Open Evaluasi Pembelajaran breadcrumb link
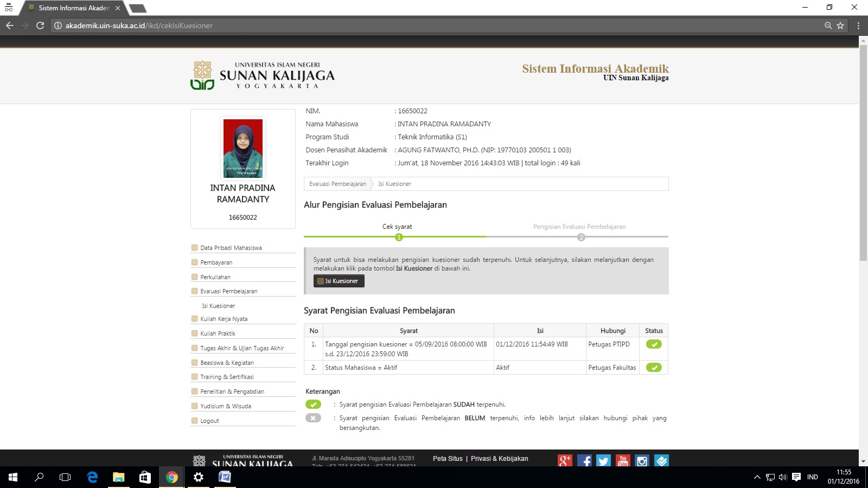 (337, 184)
